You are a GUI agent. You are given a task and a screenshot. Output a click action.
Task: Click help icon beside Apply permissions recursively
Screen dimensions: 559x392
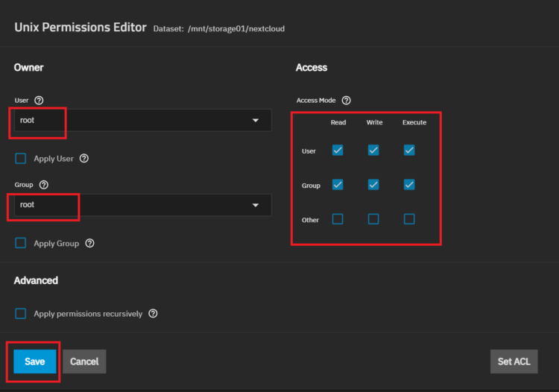153,314
